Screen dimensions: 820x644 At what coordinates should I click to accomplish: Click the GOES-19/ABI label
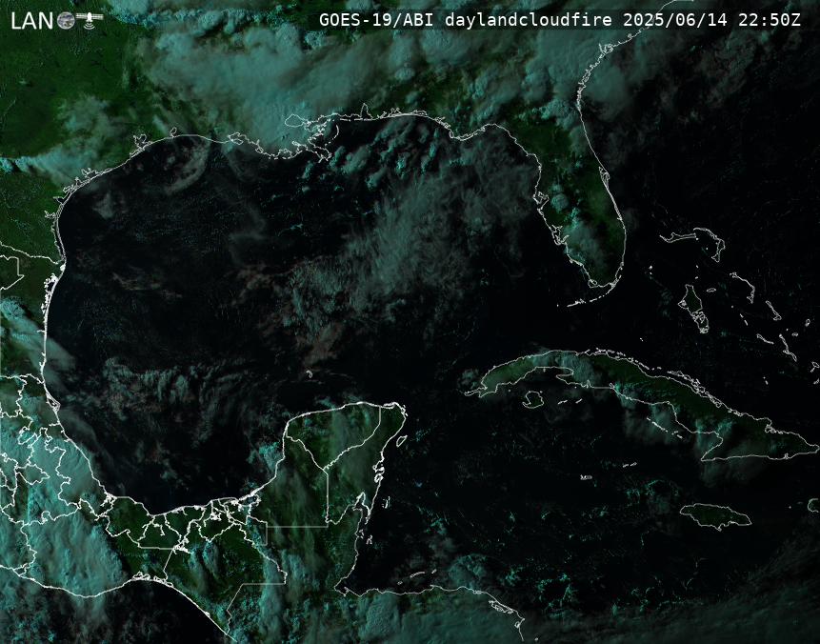376,20
